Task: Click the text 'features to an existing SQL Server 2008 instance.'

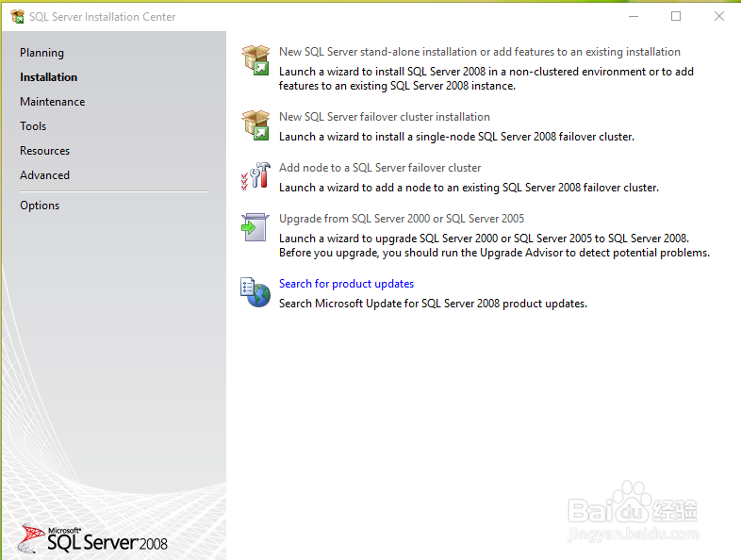Action: click(x=397, y=86)
